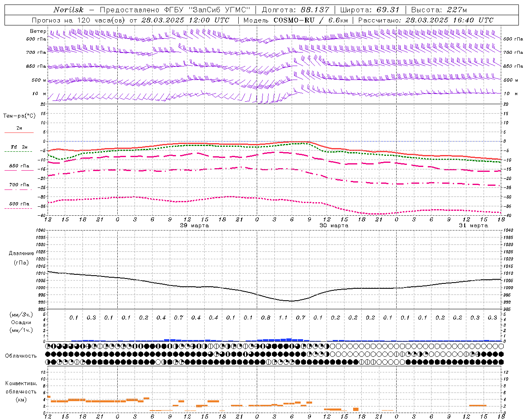The width and height of the screenshot is (525, 420).
Task: Click the Td 2м dew point legend entry
Action: click(19, 147)
